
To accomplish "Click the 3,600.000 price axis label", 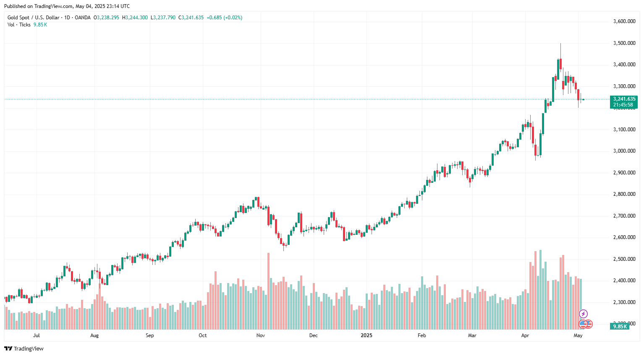I will (624, 21).
